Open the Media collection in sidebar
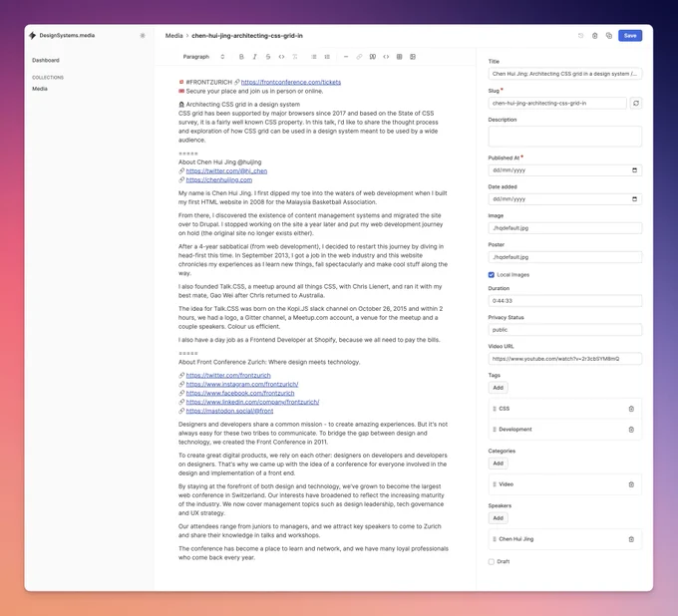The width and height of the screenshot is (678, 616). pyautogui.click(x=40, y=89)
